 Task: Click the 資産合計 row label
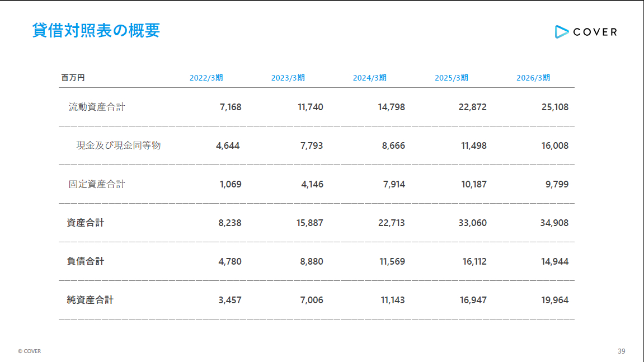coord(86,223)
